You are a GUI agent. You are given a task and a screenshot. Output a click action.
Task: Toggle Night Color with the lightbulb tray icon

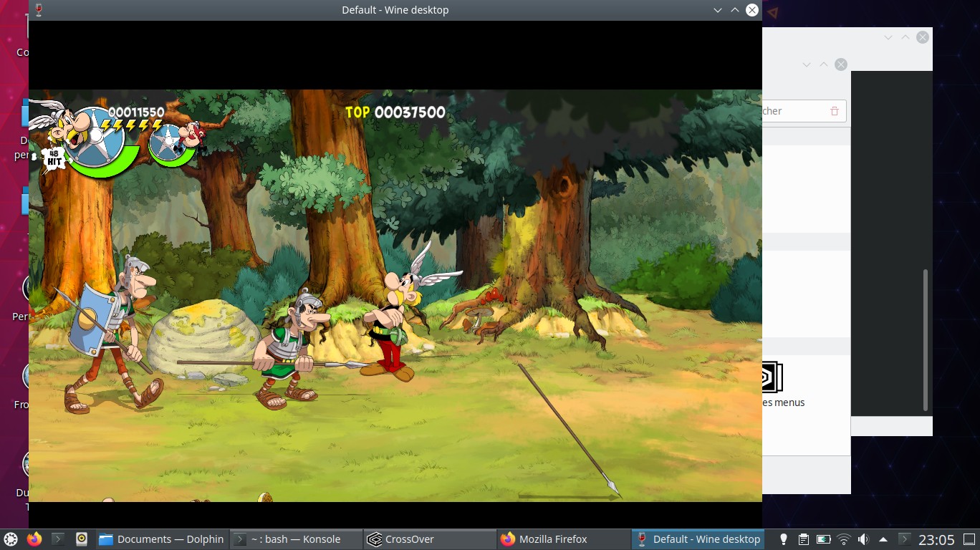784,539
